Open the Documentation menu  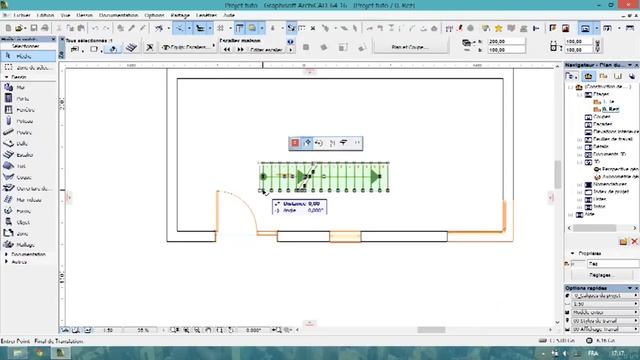pyautogui.click(x=118, y=15)
